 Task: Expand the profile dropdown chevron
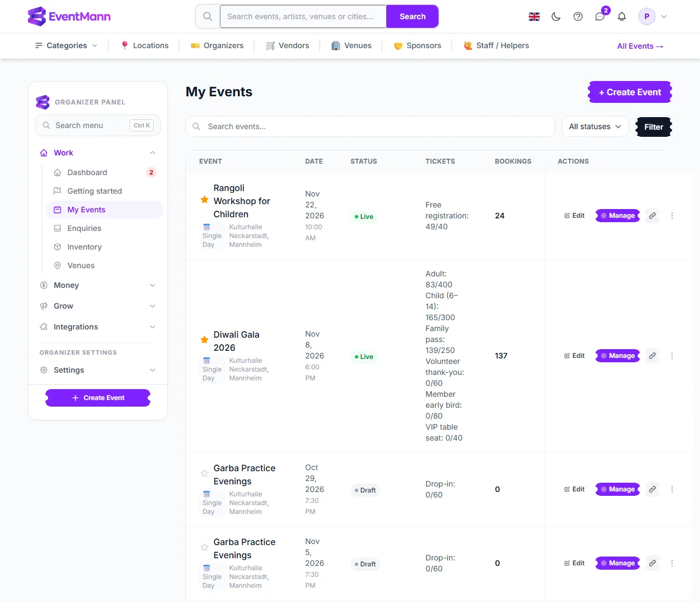(664, 16)
